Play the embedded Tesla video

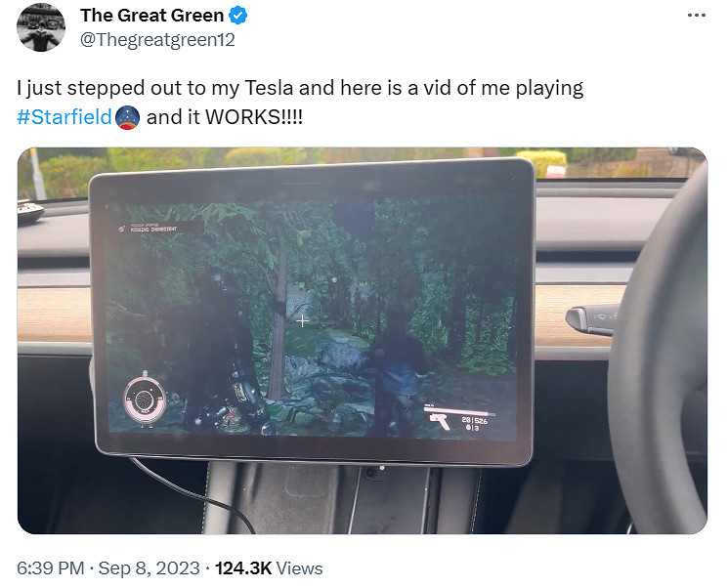pyautogui.click(x=363, y=341)
